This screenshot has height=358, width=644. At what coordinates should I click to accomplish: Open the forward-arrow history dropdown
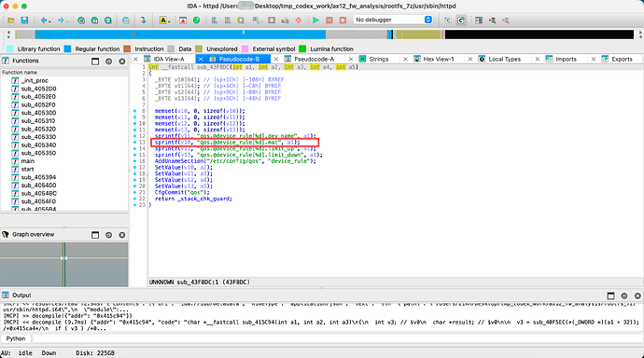[67, 21]
